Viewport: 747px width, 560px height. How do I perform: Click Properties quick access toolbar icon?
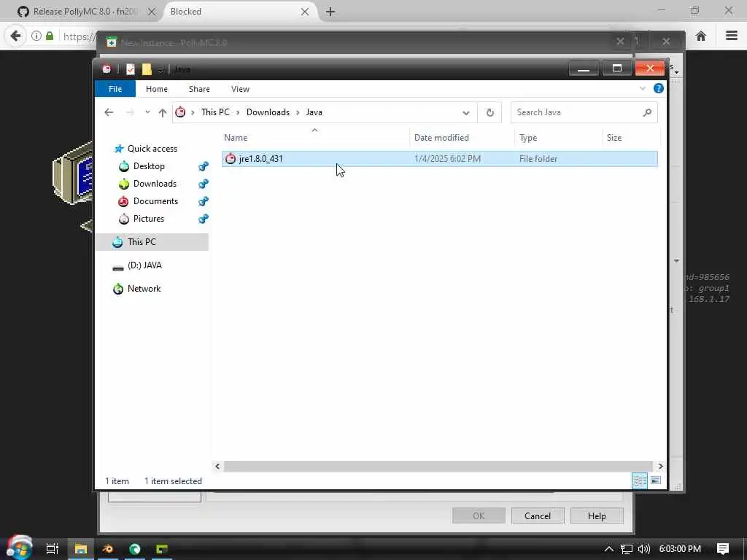[x=131, y=69]
